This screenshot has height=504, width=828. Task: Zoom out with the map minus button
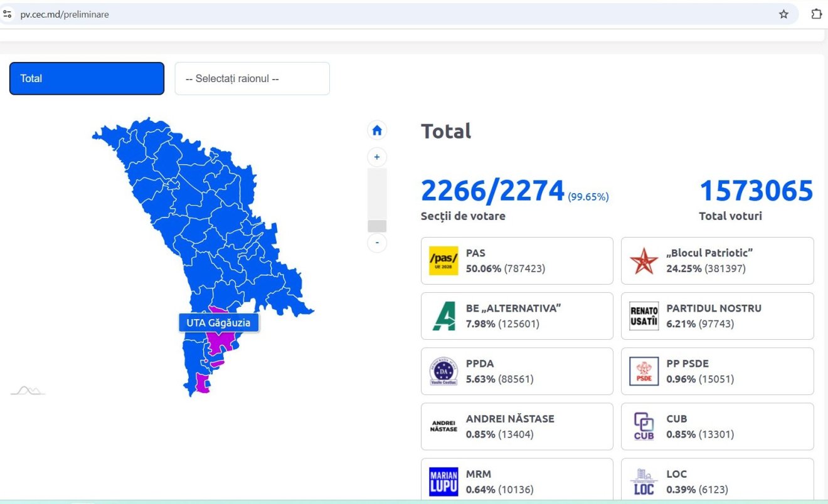click(x=377, y=243)
